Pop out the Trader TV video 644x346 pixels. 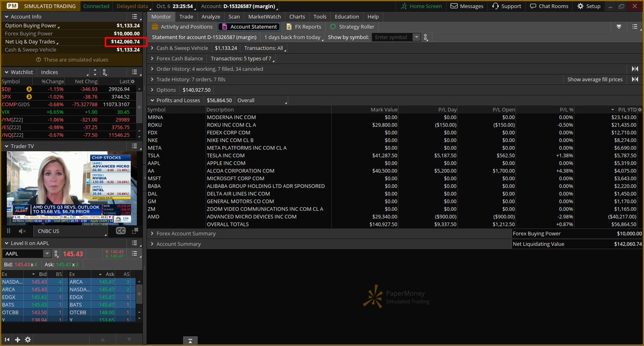[134, 231]
